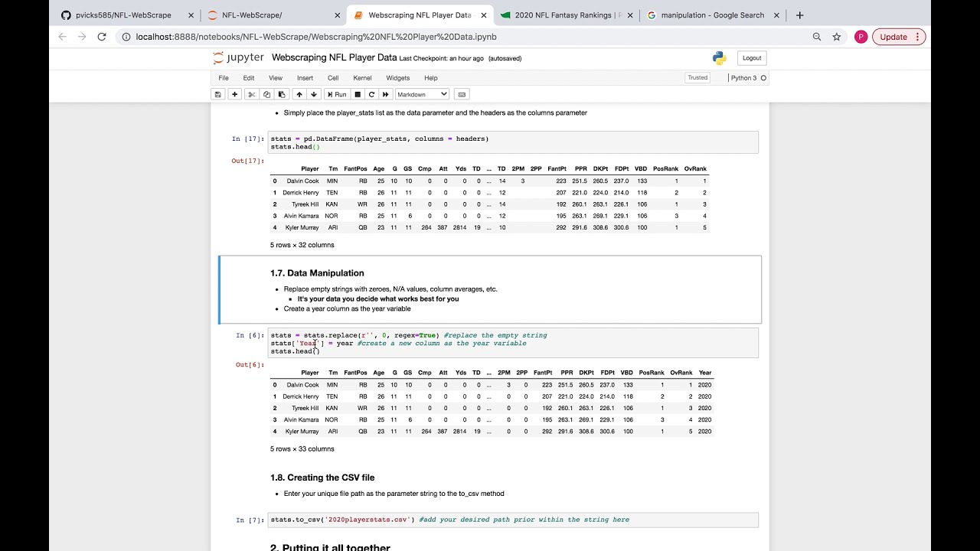Open the Edit menu

click(249, 78)
